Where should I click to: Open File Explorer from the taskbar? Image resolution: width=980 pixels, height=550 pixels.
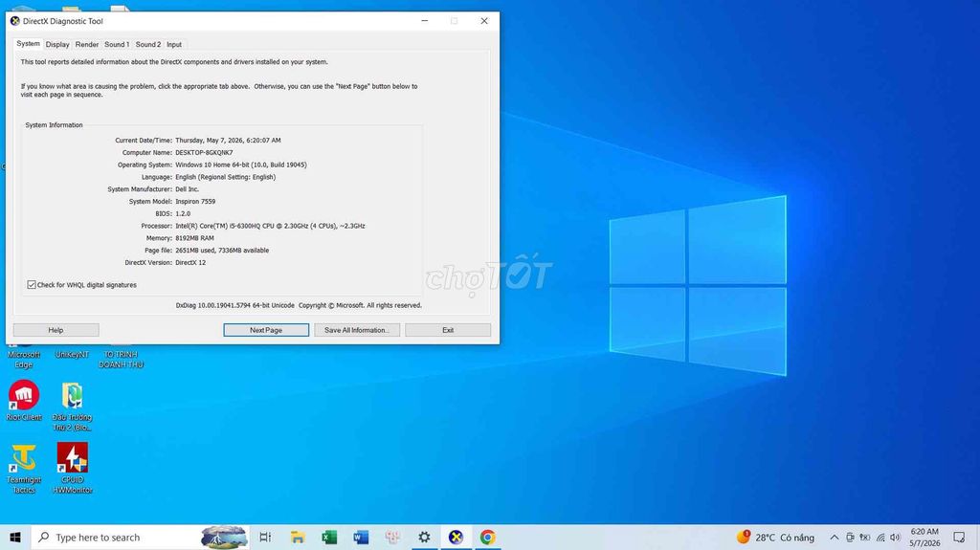click(298, 537)
